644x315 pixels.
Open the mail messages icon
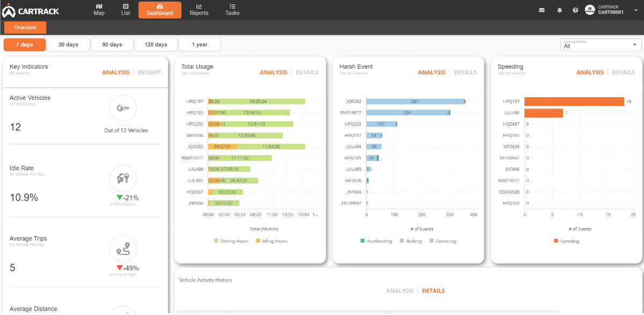(x=541, y=10)
